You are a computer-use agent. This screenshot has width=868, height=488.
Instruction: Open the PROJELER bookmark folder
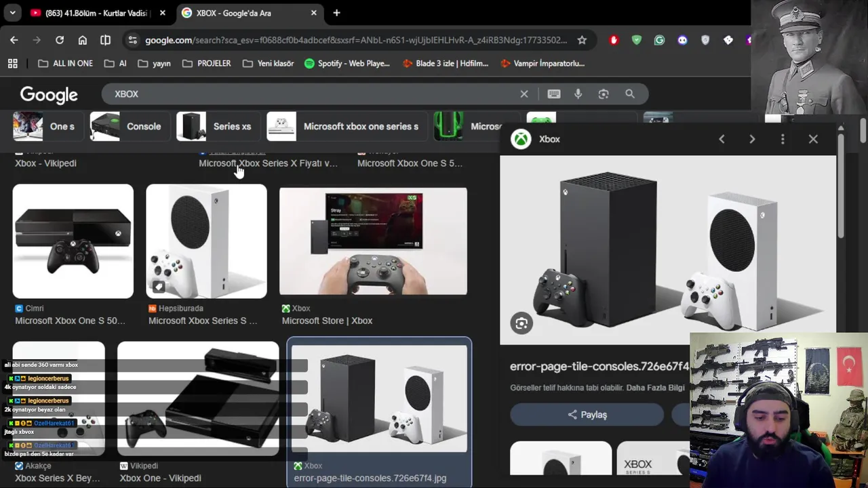point(206,63)
